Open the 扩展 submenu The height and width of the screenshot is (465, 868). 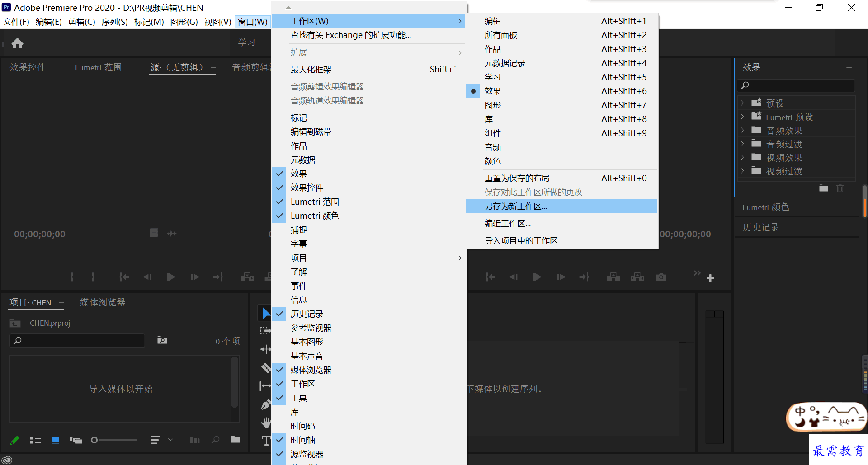coord(368,52)
